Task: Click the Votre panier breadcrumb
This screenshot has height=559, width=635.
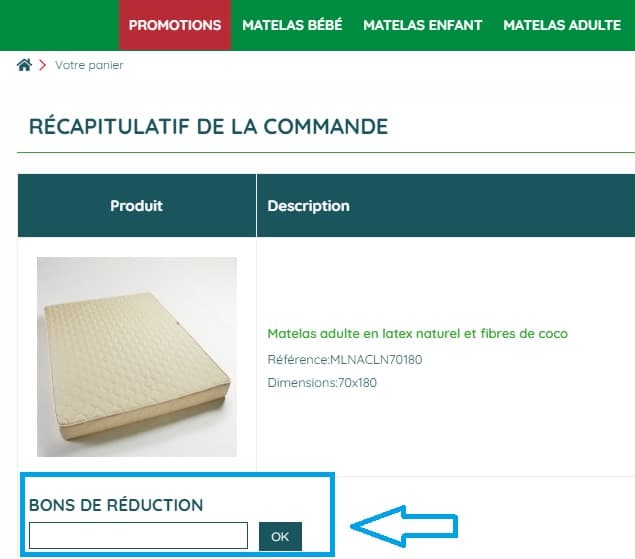Action: point(89,65)
